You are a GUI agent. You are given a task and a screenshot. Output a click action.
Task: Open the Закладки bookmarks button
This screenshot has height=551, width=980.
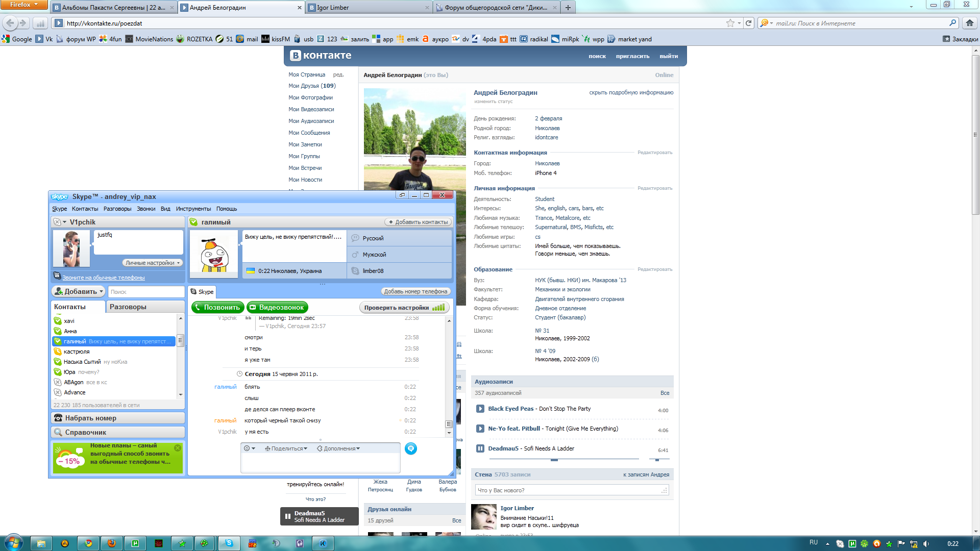(960, 39)
